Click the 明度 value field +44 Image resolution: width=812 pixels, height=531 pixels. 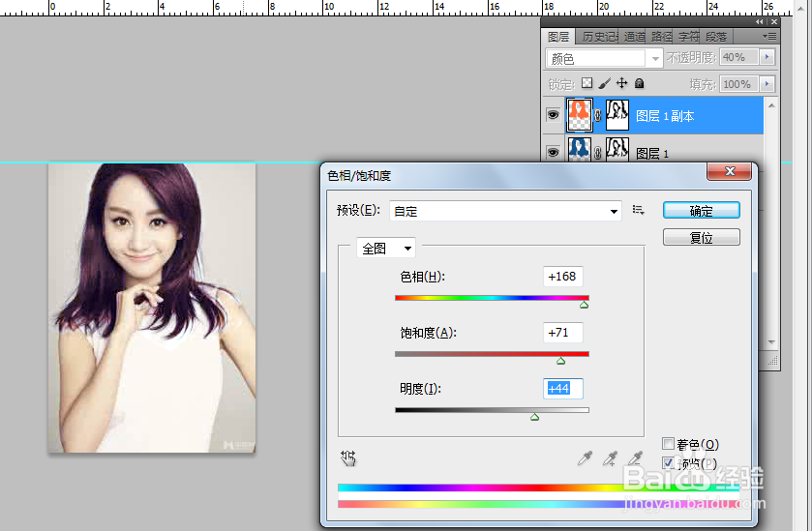pos(563,389)
